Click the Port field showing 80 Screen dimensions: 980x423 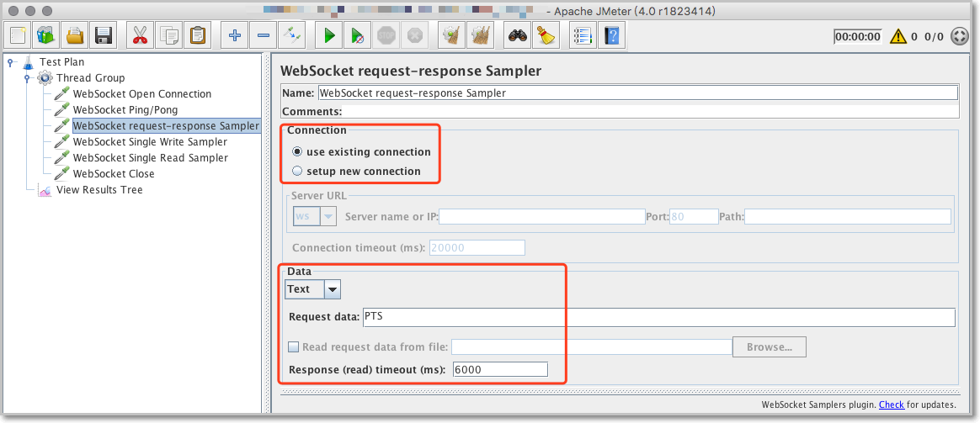pyautogui.click(x=694, y=216)
